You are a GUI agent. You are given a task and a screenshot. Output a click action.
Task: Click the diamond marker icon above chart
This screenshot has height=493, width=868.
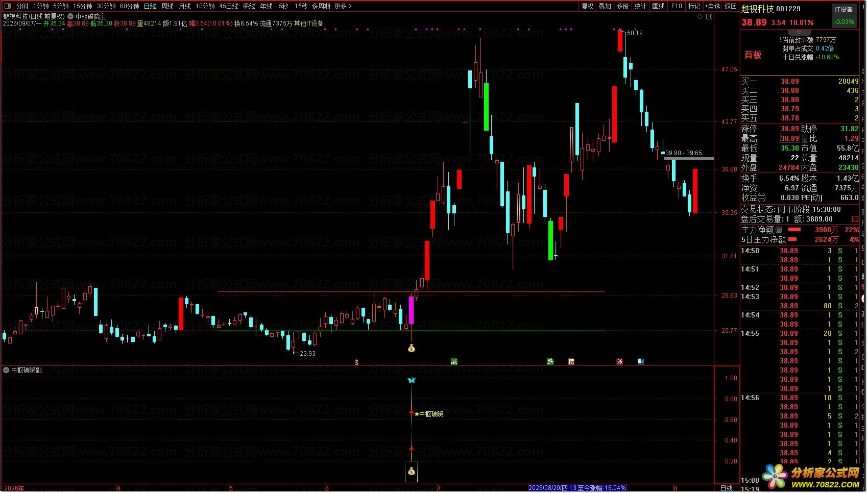[x=700, y=17]
